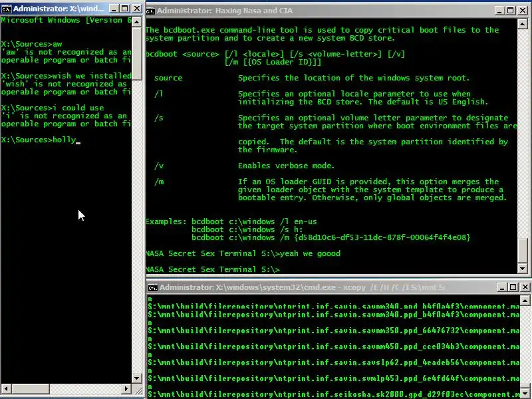The height and width of the screenshot is (399, 532).
Task: Click example 'bcdboot c:\windows /s h:'
Action: point(247,229)
